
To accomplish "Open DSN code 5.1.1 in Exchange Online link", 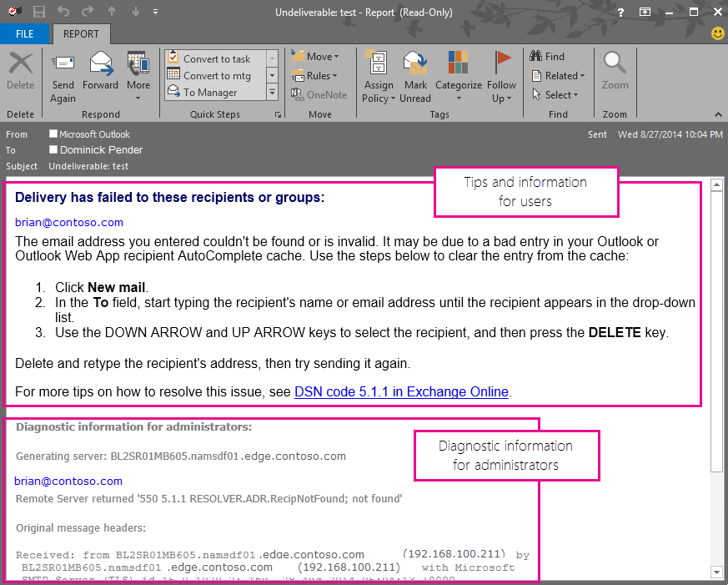I will [x=402, y=391].
